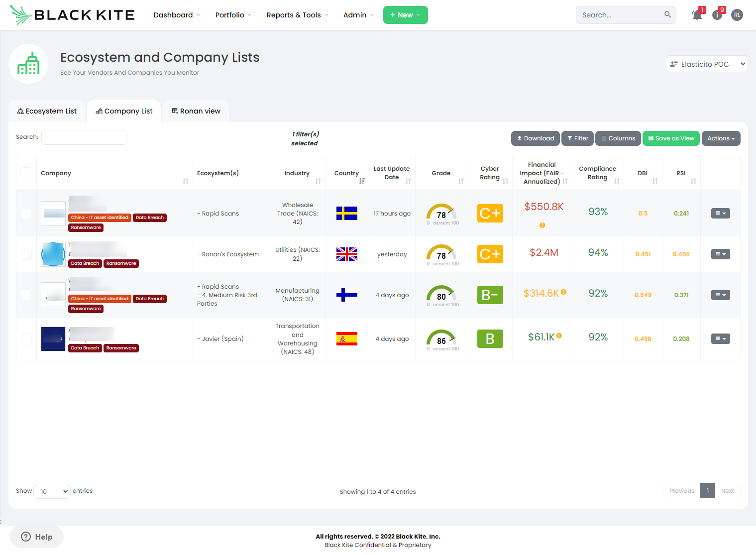This screenshot has width=756, height=555.
Task: Check the Wholesale Trade company row checkbox
Action: coord(26,214)
